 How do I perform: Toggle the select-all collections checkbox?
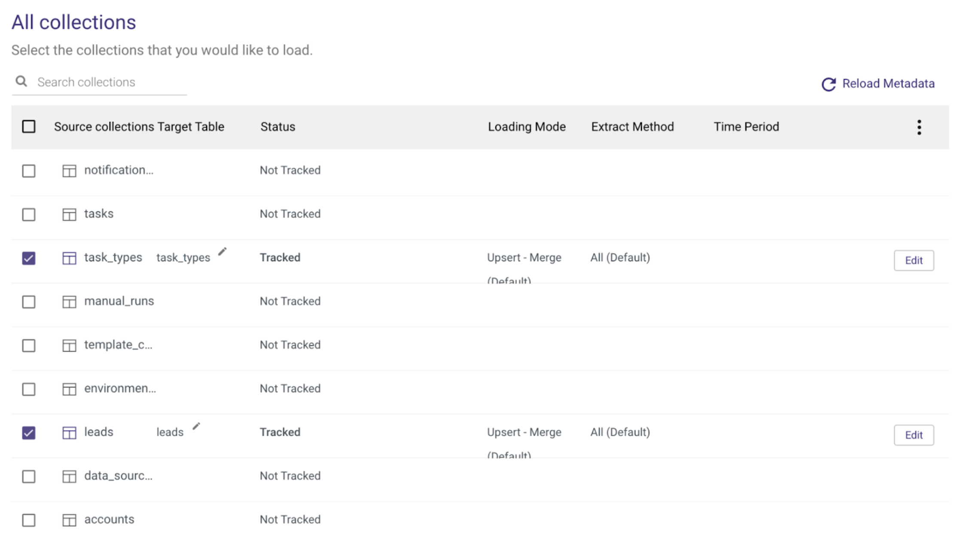[29, 127]
